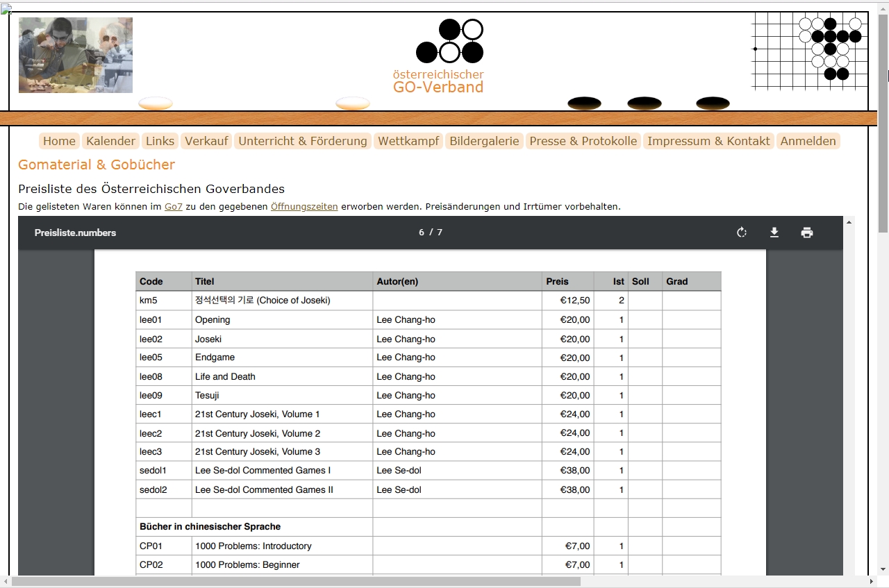
Task: Select the Wettkampf menu entry
Action: (408, 141)
